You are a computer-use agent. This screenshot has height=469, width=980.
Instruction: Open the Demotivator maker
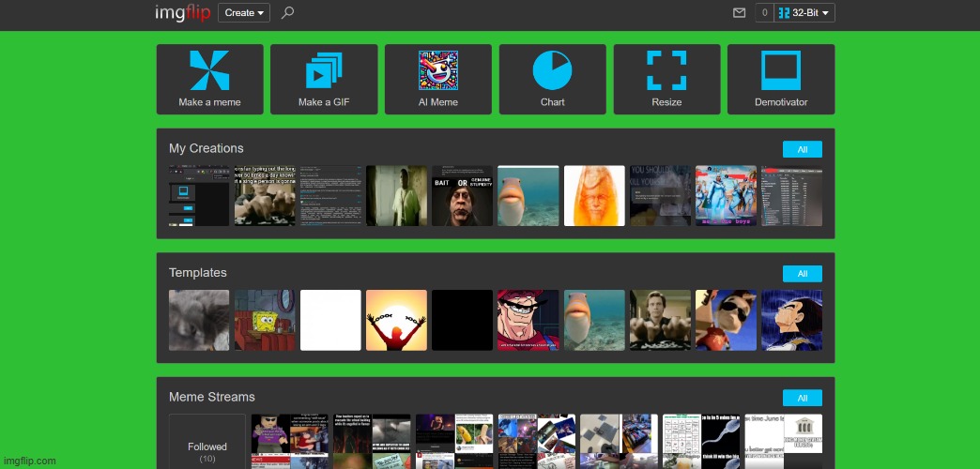pos(781,80)
